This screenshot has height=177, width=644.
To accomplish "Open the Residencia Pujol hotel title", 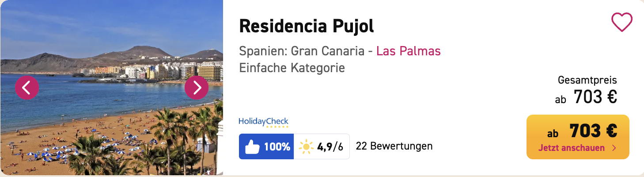I will coord(306,27).
